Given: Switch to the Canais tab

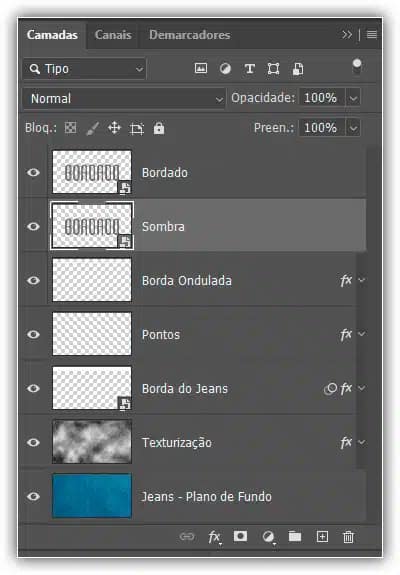Looking at the screenshot, I should [113, 35].
